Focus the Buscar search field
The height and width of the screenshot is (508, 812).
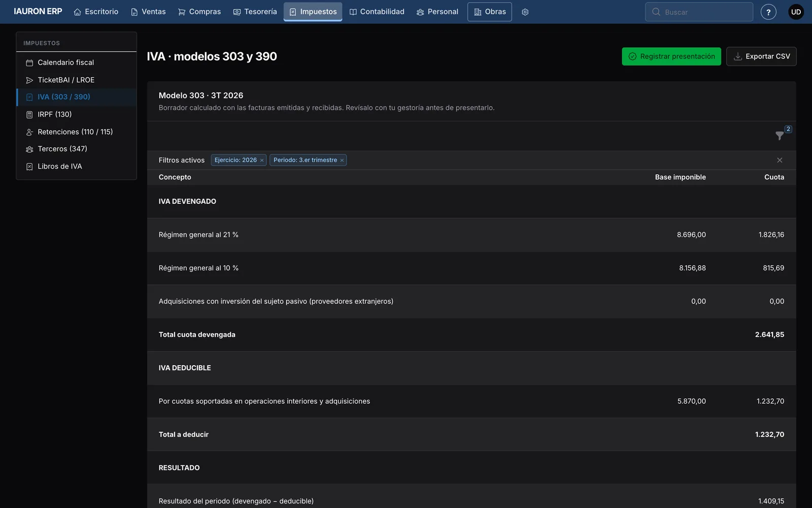click(699, 12)
